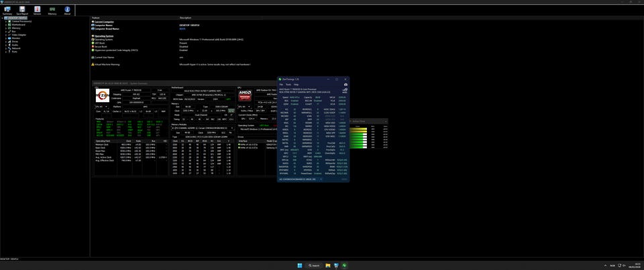The width and height of the screenshot is (644, 270).
Task: Expand the Central Processor(s) tree node
Action: 6,21
